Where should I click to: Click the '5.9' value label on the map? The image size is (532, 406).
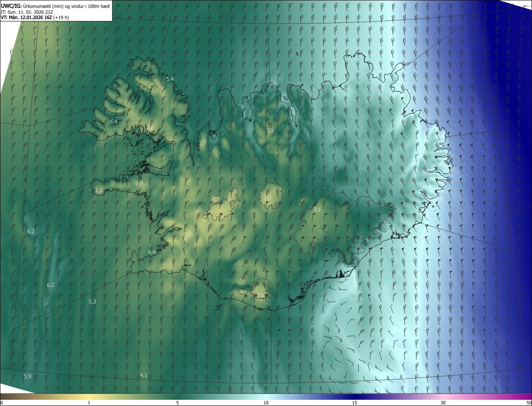coord(27,376)
